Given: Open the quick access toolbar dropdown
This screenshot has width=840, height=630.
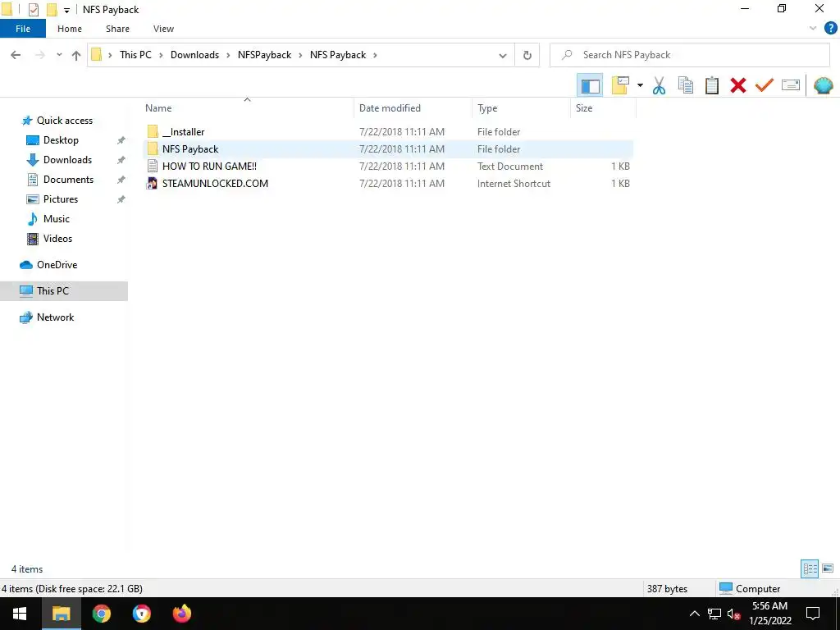Looking at the screenshot, I should click(66, 10).
